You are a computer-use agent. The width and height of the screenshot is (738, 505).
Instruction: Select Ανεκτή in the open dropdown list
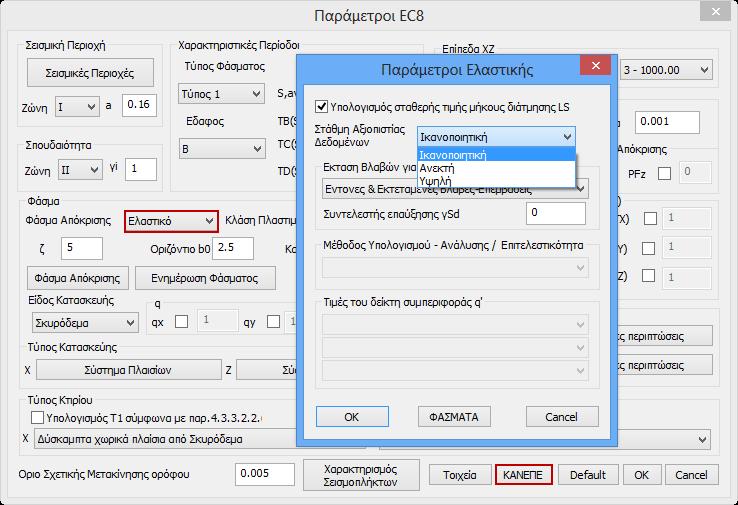pyautogui.click(x=497, y=168)
